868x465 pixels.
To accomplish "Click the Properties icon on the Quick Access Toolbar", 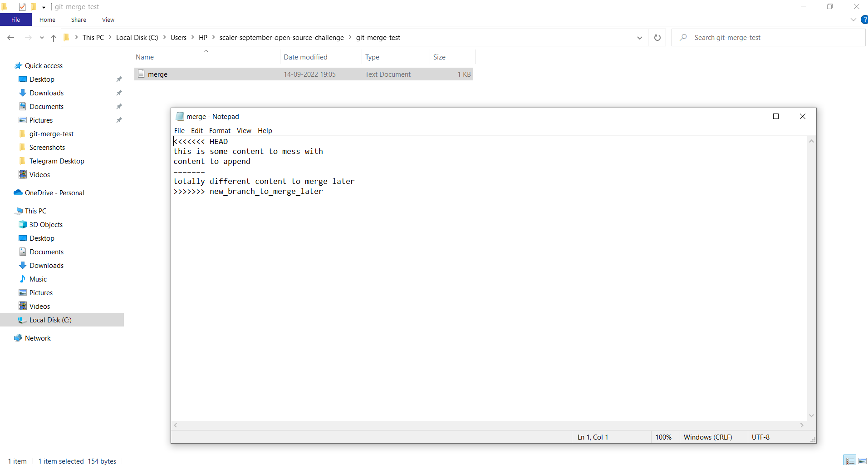I will [22, 6].
